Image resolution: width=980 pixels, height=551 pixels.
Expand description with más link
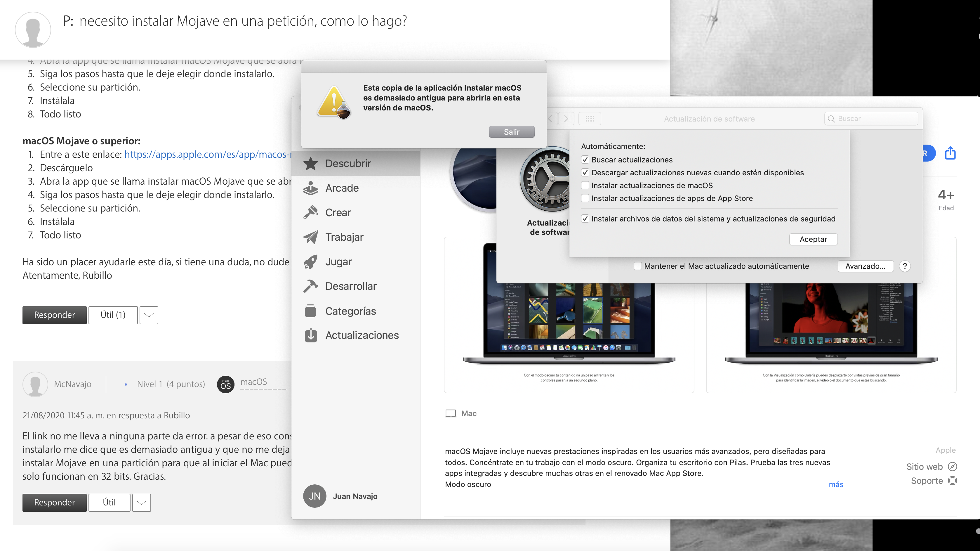pyautogui.click(x=836, y=484)
